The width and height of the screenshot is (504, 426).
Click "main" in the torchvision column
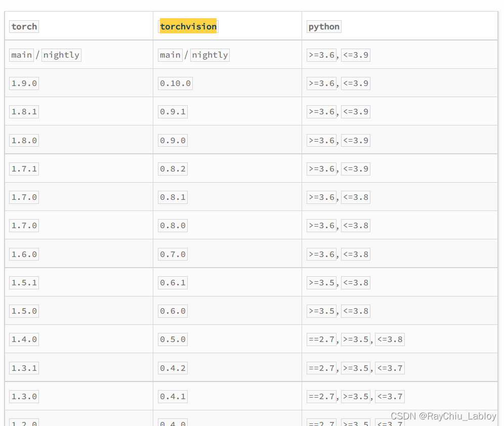pos(170,55)
